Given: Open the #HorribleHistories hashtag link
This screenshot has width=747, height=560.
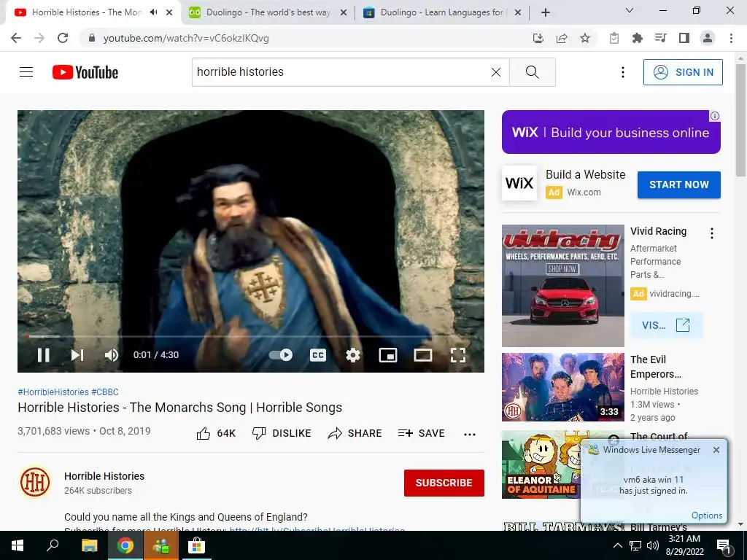Looking at the screenshot, I should pyautogui.click(x=53, y=392).
